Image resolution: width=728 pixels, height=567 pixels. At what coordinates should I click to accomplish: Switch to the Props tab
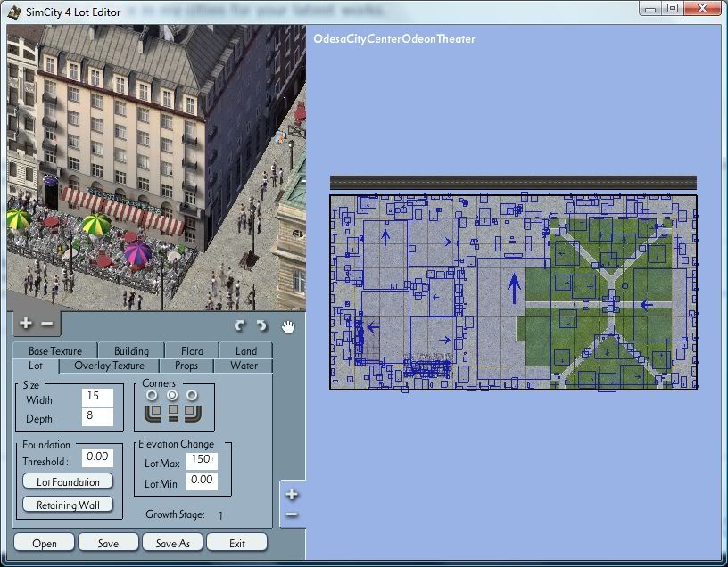point(186,366)
